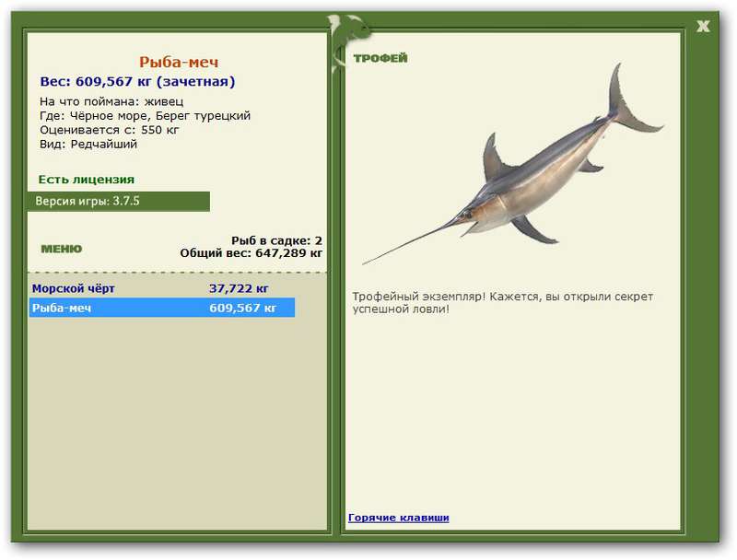Image resolution: width=737 pixels, height=560 pixels.
Task: Click the Трофейный экземпляр! description text
Action: 503,303
